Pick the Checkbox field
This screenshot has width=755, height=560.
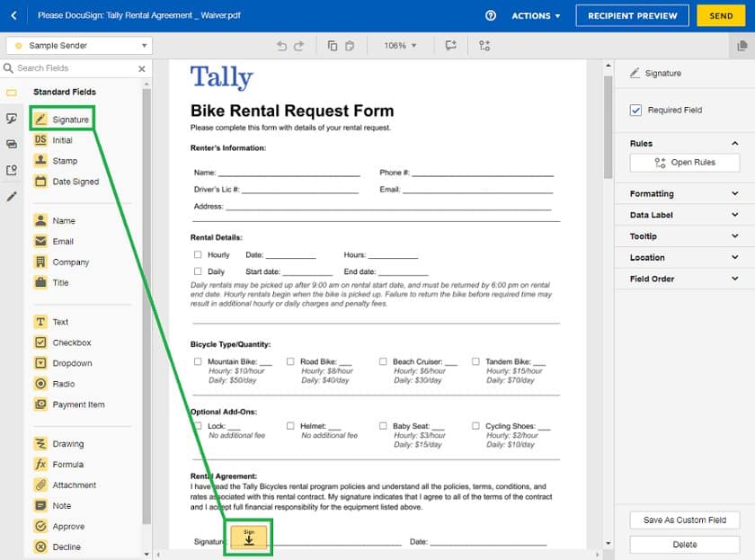pyautogui.click(x=62, y=342)
